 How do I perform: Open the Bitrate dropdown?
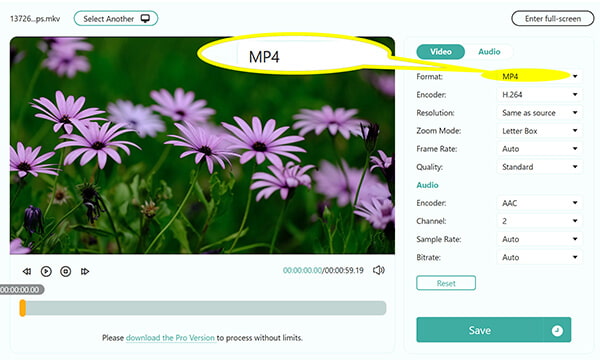[x=539, y=257]
